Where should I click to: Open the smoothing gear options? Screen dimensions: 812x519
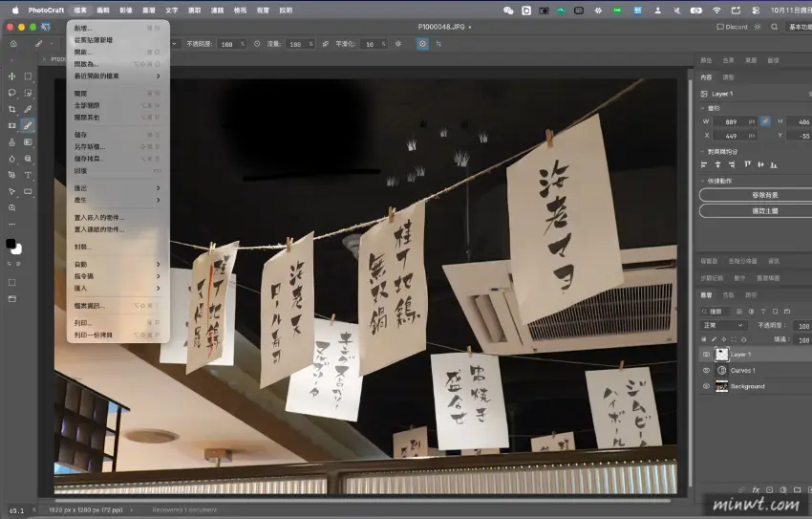[x=398, y=44]
